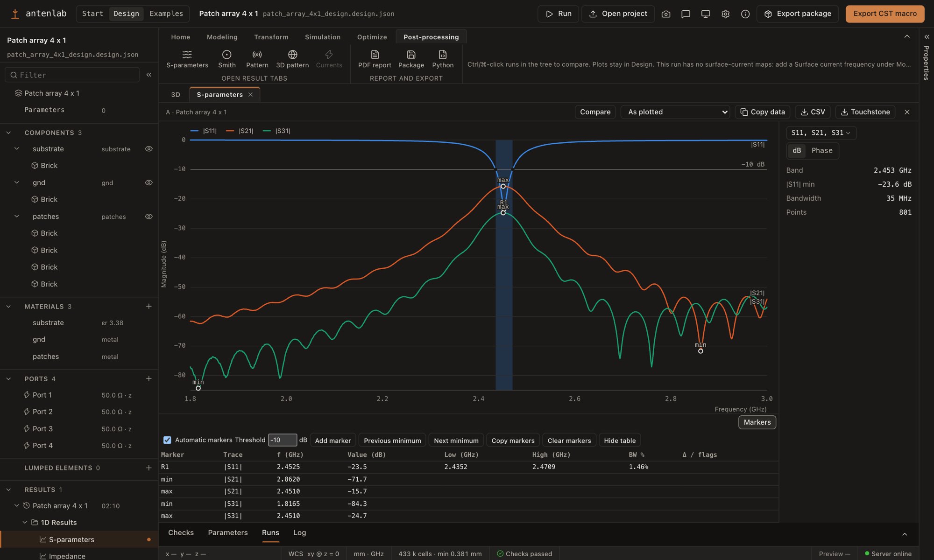This screenshot has width=934, height=560.
Task: Switch to the Optimize ribbon tab
Action: pos(372,37)
